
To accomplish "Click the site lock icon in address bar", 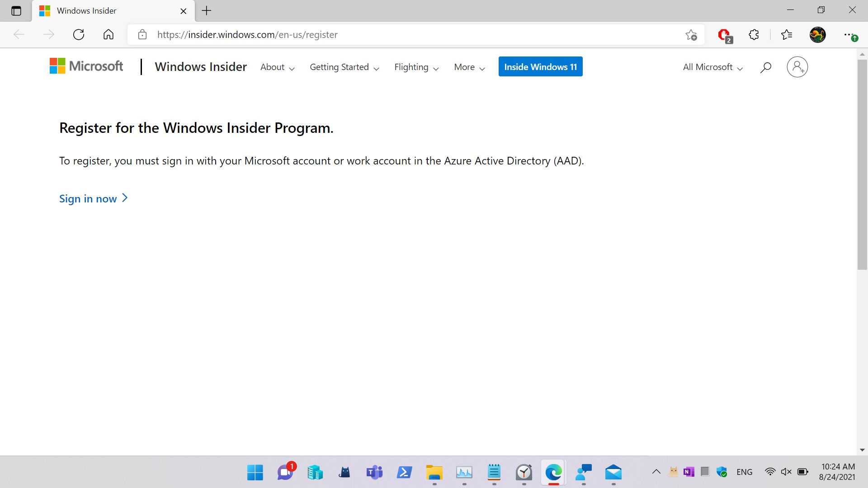I will tap(142, 35).
